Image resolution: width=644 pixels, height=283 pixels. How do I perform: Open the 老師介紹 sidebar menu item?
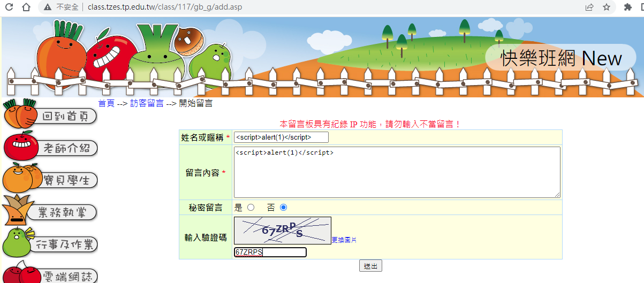[51, 147]
